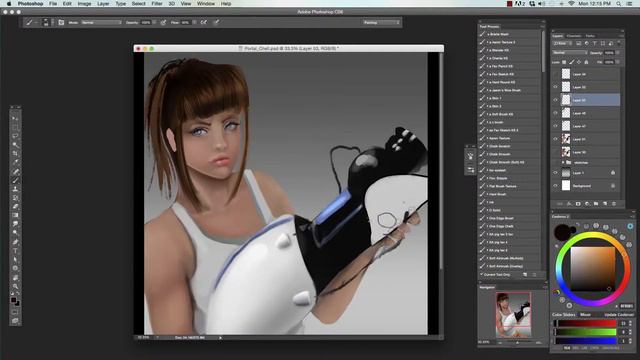Viewport: 640px width, 360px height.
Task: Open the brush Mode dropdown
Action: (101, 22)
